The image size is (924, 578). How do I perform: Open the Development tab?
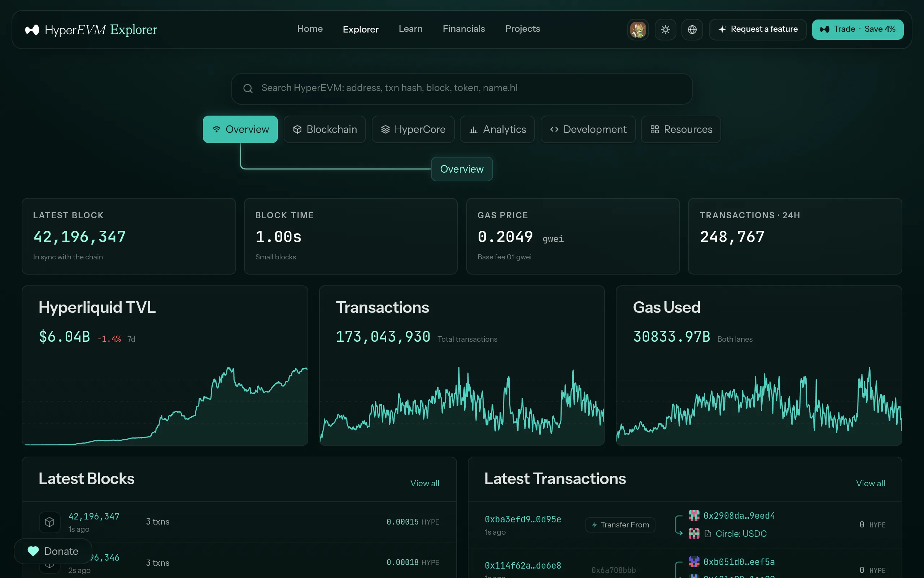coord(588,129)
